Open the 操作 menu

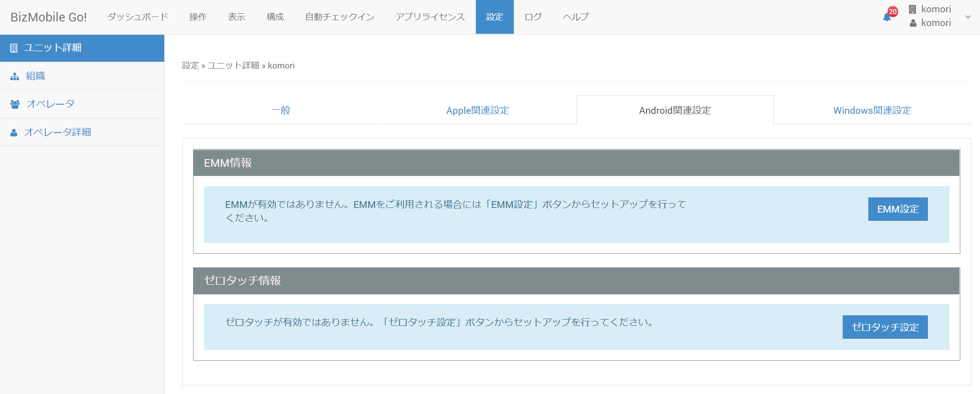(198, 17)
